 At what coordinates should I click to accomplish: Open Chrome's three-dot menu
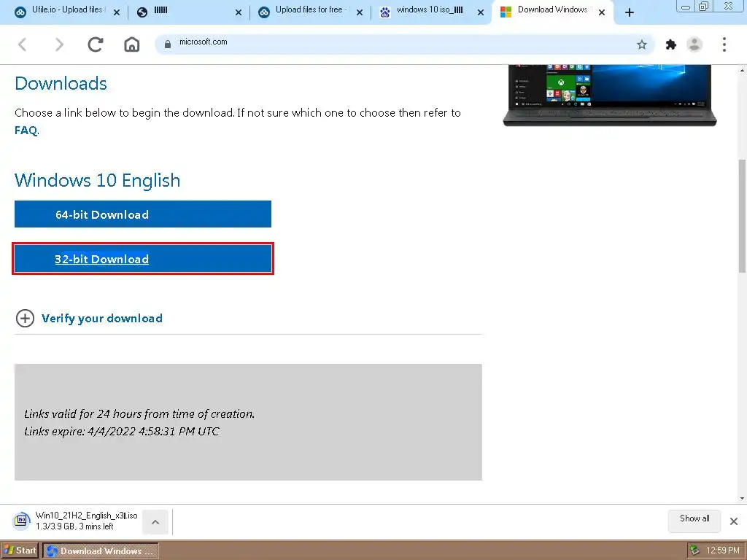pyautogui.click(x=724, y=44)
